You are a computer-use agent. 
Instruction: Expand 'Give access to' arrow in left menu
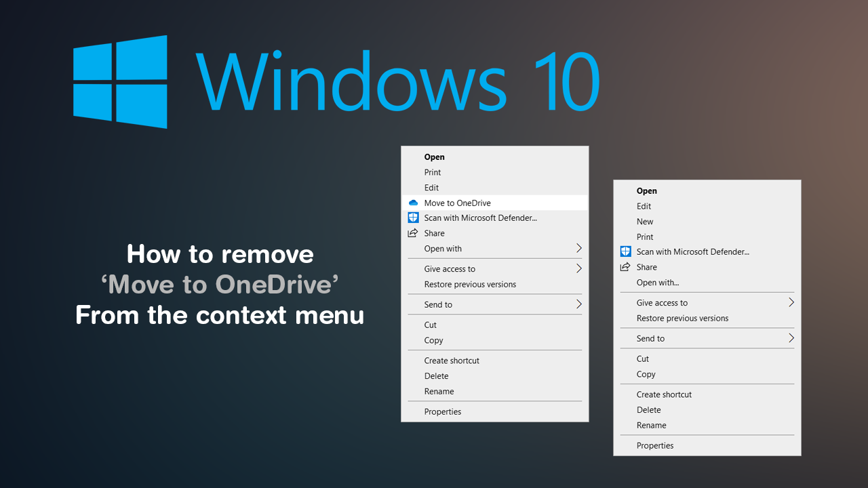tap(579, 268)
